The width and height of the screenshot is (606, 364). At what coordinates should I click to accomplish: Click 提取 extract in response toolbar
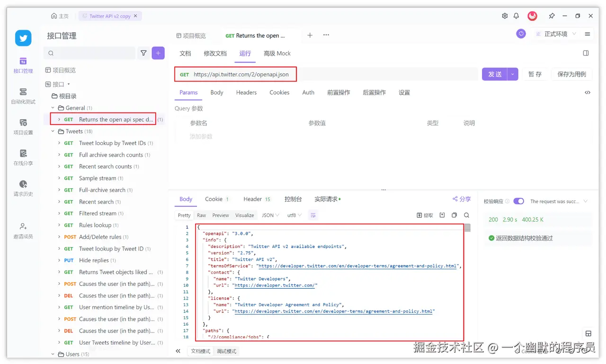tap(425, 215)
